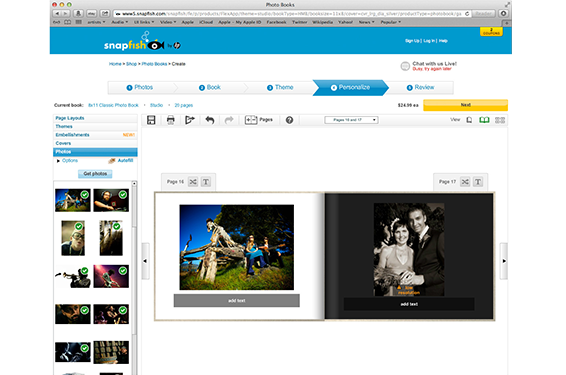Screen dimensions: 566x375
Task: Switch to all-pages grid view
Action: (500, 120)
